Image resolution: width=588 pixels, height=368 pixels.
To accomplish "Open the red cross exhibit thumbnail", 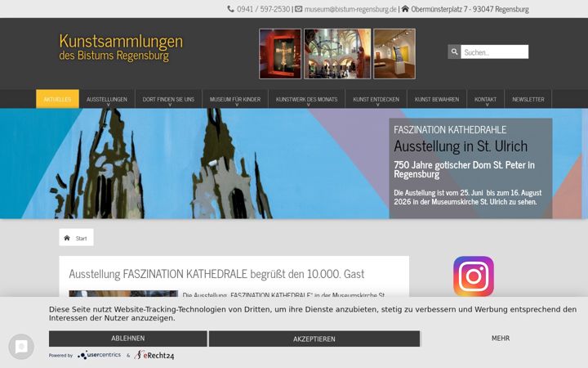I will [280, 54].
